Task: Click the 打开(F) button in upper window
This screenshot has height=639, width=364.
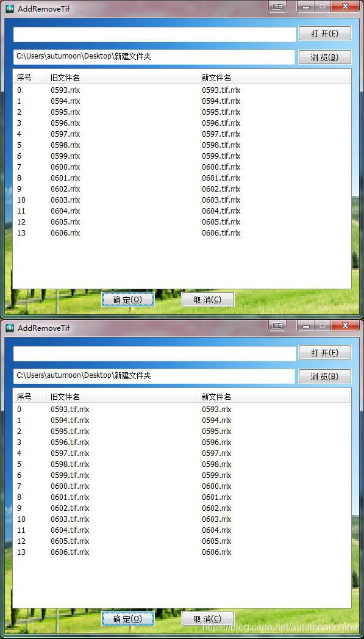Action: 324,34
